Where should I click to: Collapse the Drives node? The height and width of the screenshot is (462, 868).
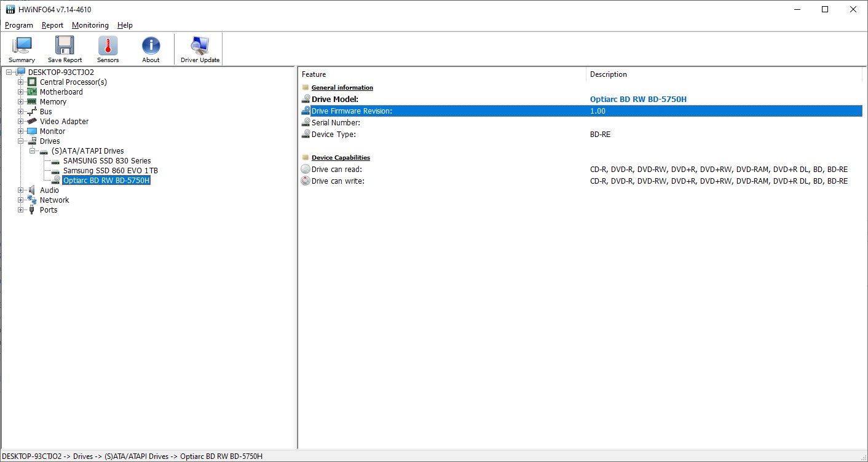pyautogui.click(x=20, y=141)
